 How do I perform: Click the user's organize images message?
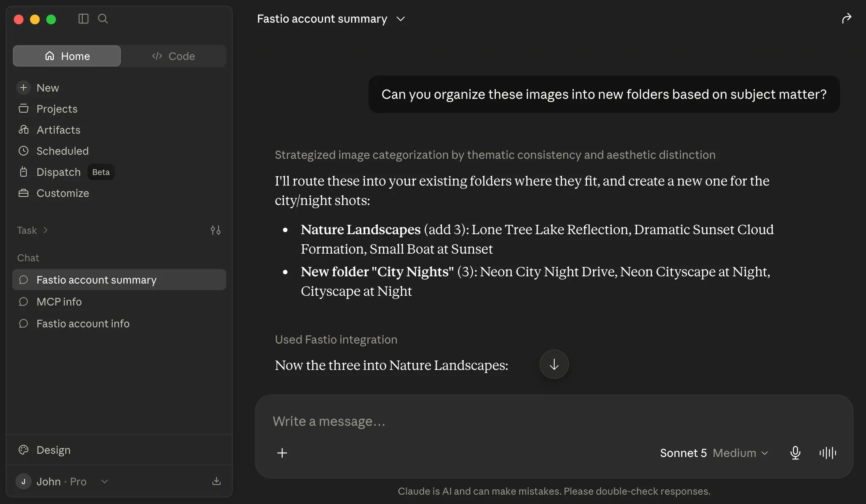(x=604, y=94)
